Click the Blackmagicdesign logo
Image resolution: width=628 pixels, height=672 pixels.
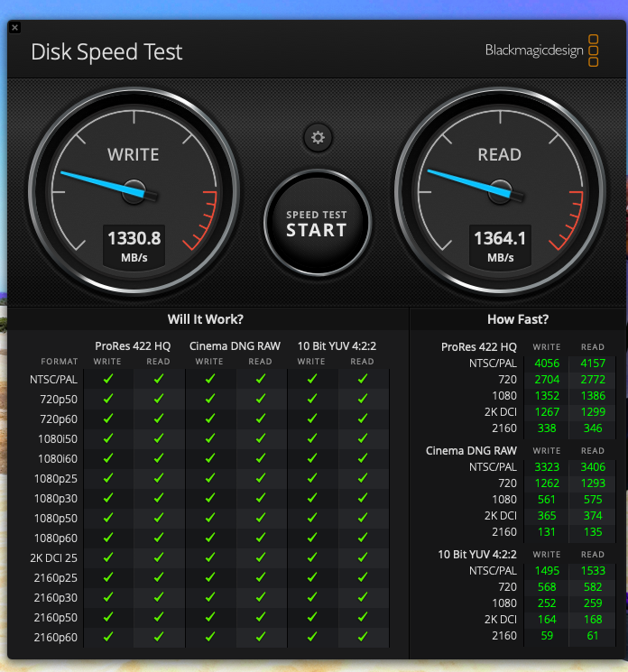click(542, 51)
